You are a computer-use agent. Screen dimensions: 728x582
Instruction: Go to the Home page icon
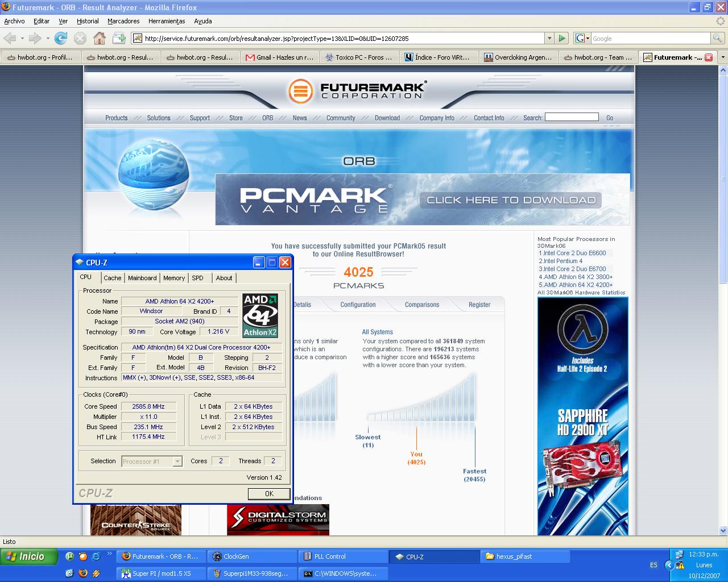pos(100,38)
